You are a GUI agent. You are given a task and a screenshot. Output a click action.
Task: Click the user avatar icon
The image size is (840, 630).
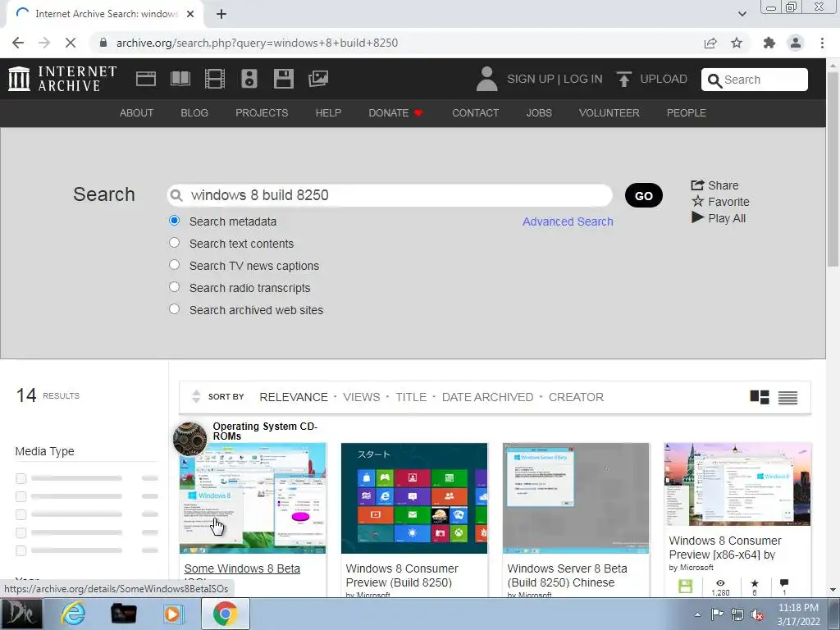(486, 79)
